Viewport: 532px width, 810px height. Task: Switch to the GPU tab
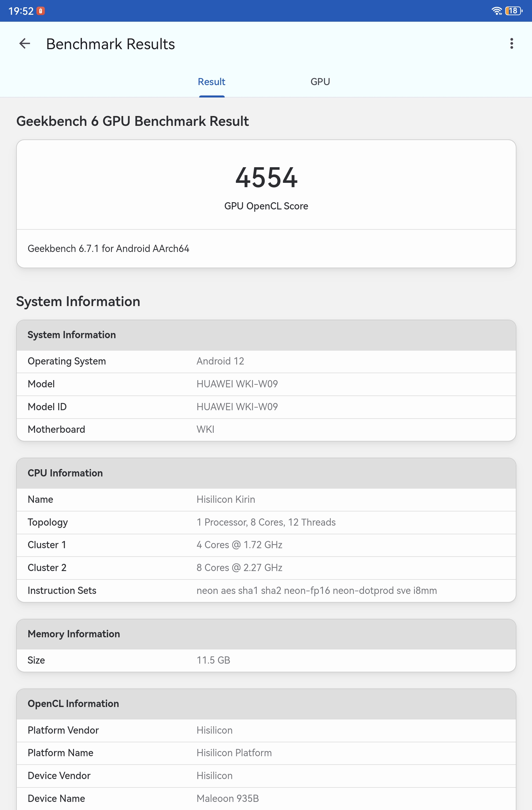click(x=320, y=82)
